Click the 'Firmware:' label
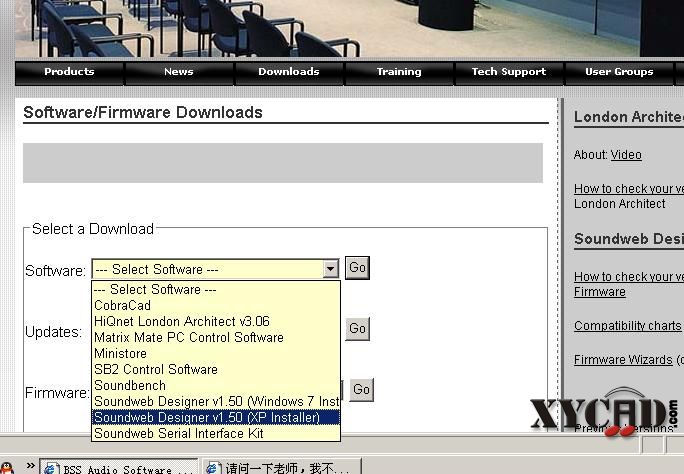The height and width of the screenshot is (474, 684). tap(57, 393)
